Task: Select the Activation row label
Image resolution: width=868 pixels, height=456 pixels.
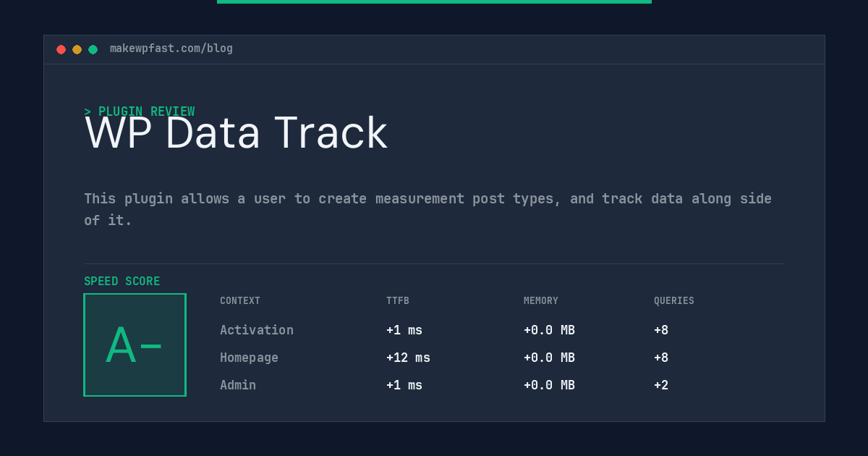Action: 257,330
